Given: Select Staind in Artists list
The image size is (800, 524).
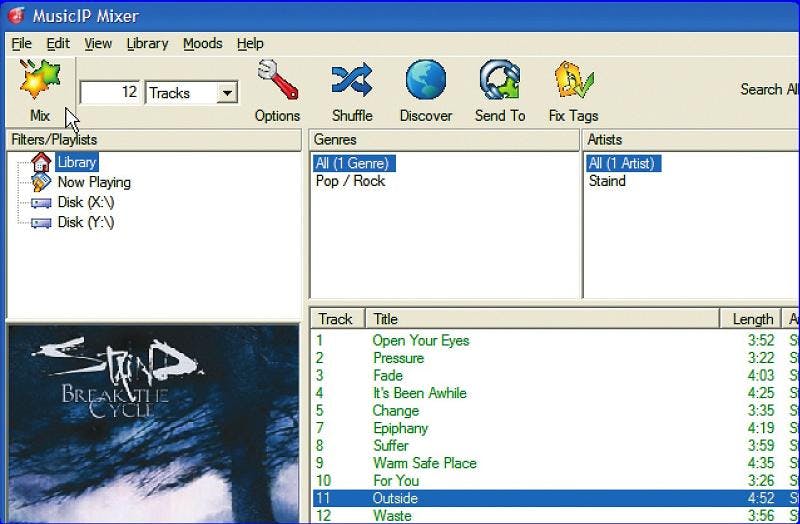Looking at the screenshot, I should (x=607, y=181).
